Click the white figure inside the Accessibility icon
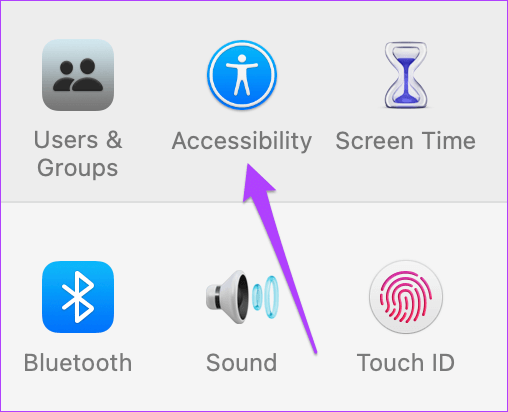Viewport: 508px width, 412px height. (242, 75)
